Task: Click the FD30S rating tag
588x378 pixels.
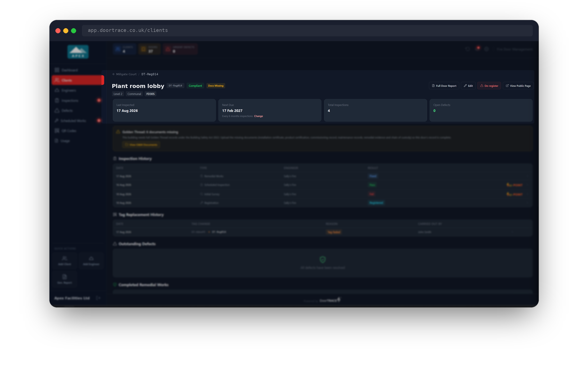Action: [150, 94]
